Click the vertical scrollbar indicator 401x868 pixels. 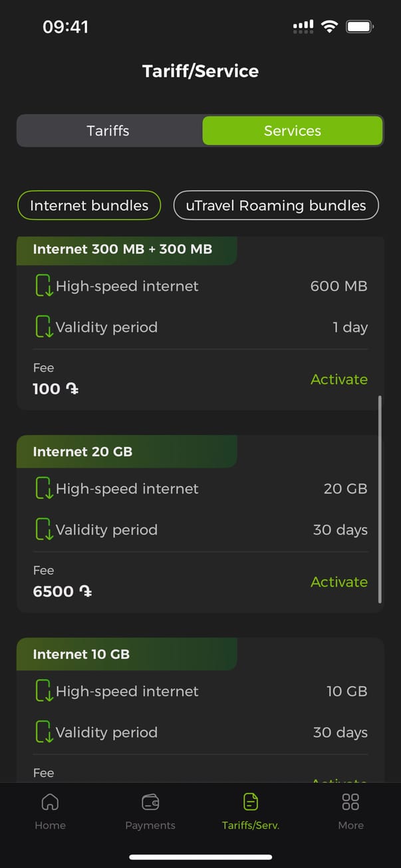380,499
